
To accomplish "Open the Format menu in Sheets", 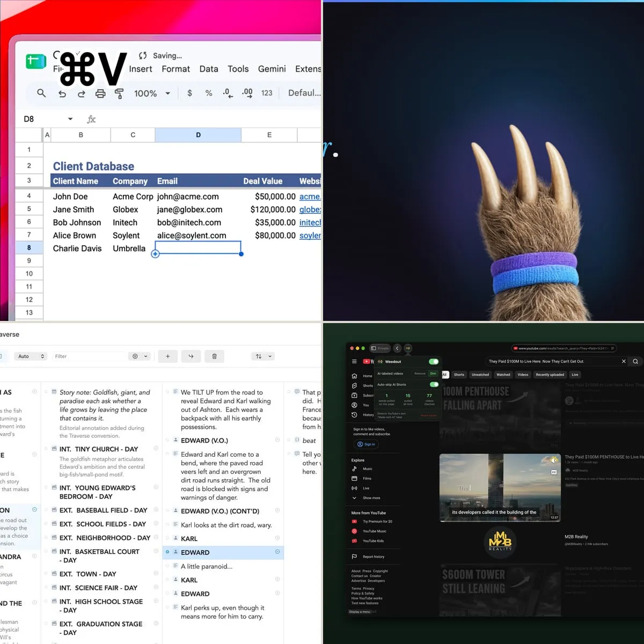I will pos(176,69).
